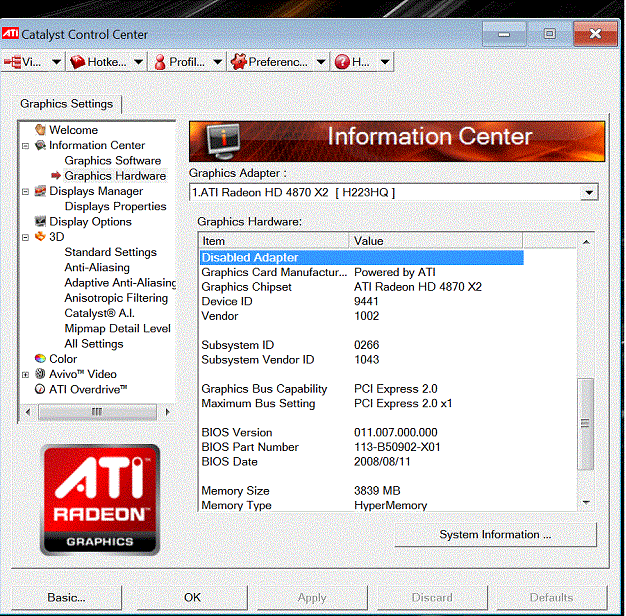
Task: Select the Memory Size row
Action: pos(362,491)
